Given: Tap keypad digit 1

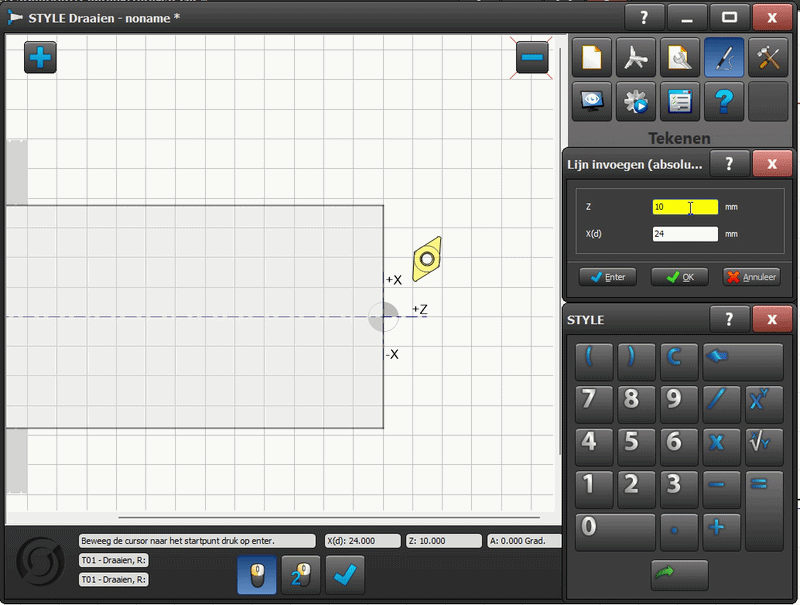Looking at the screenshot, I should (594, 490).
